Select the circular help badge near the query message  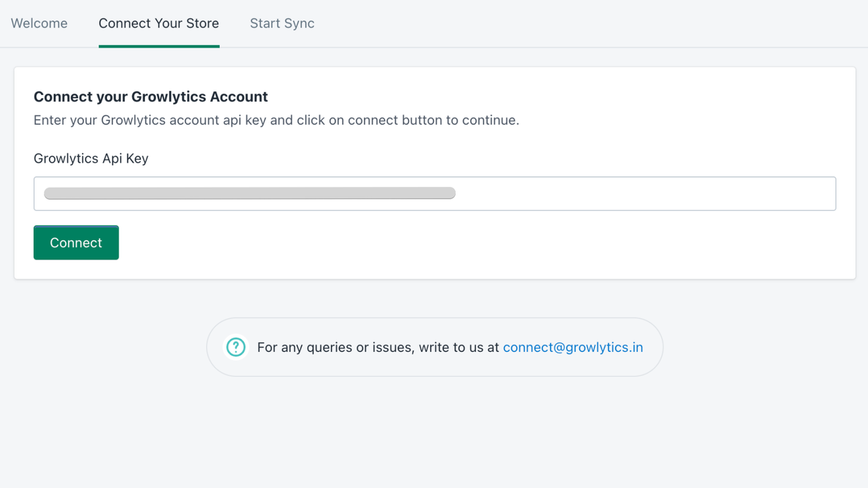pos(235,346)
